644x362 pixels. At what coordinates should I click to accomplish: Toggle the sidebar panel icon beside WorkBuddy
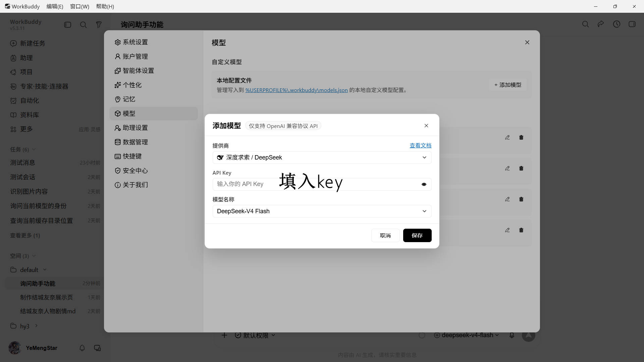[68, 25]
